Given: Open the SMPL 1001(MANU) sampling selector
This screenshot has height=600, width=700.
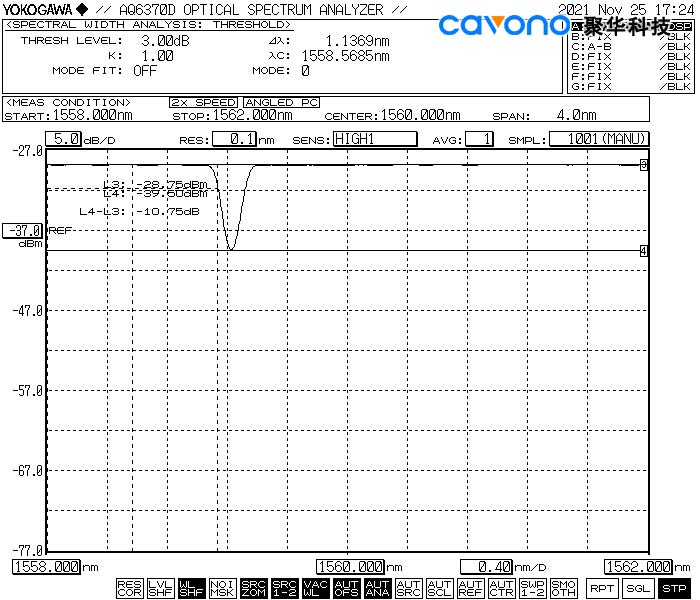Looking at the screenshot, I should click(x=599, y=139).
